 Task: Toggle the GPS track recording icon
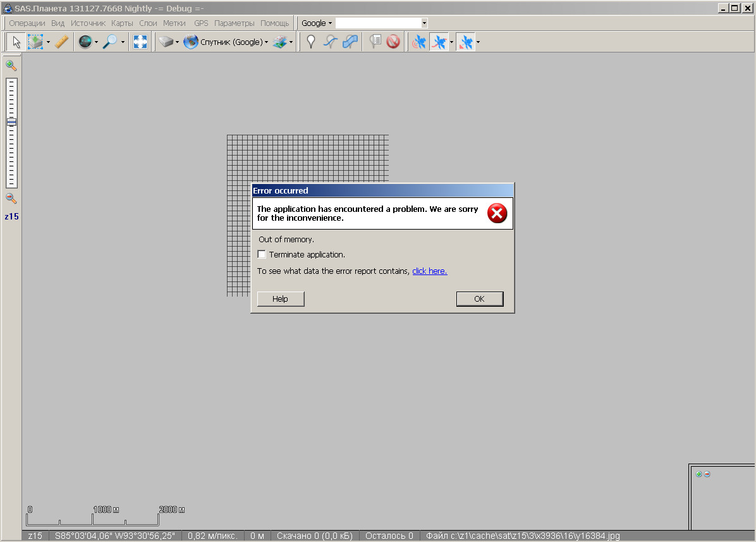coord(439,42)
